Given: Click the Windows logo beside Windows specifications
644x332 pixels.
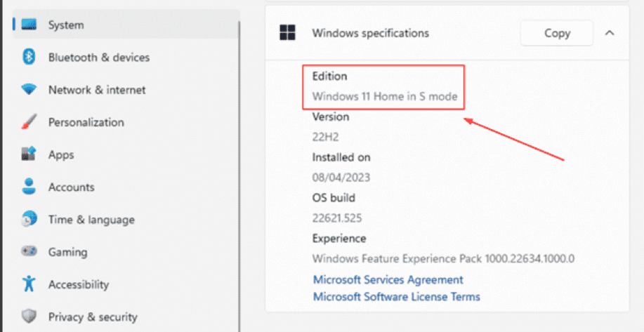Looking at the screenshot, I should click(287, 33).
